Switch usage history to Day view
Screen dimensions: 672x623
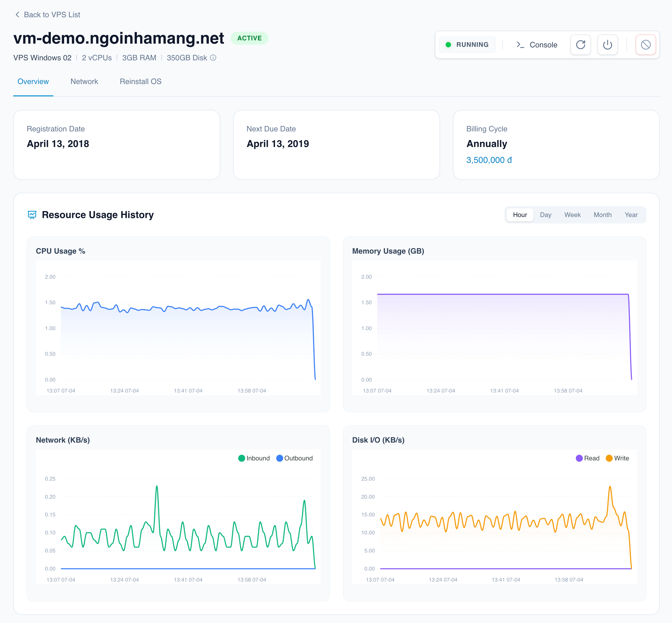[x=545, y=215]
